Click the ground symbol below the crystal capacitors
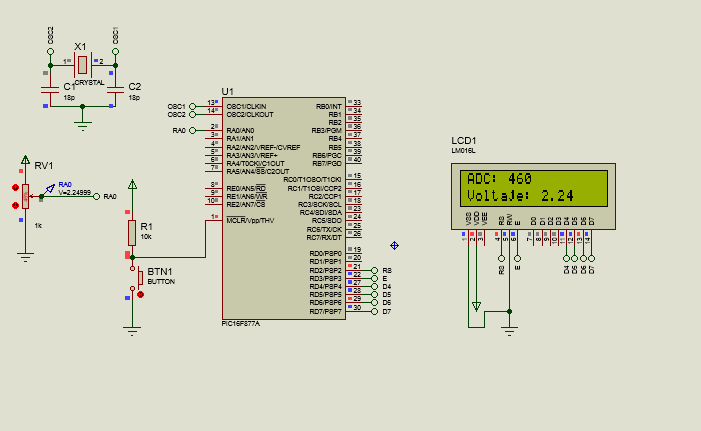Viewport: 701px width, 431px height. click(x=82, y=125)
